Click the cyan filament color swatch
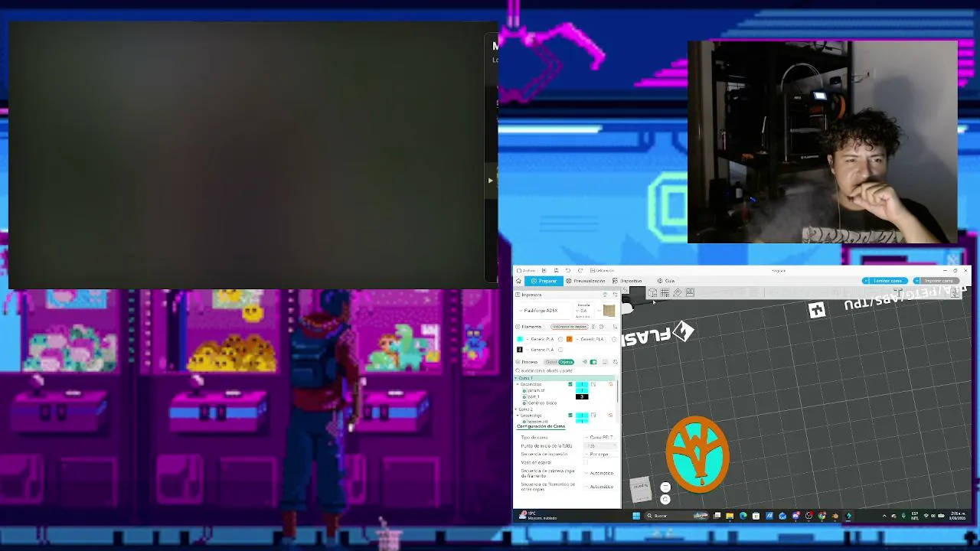 coord(521,339)
